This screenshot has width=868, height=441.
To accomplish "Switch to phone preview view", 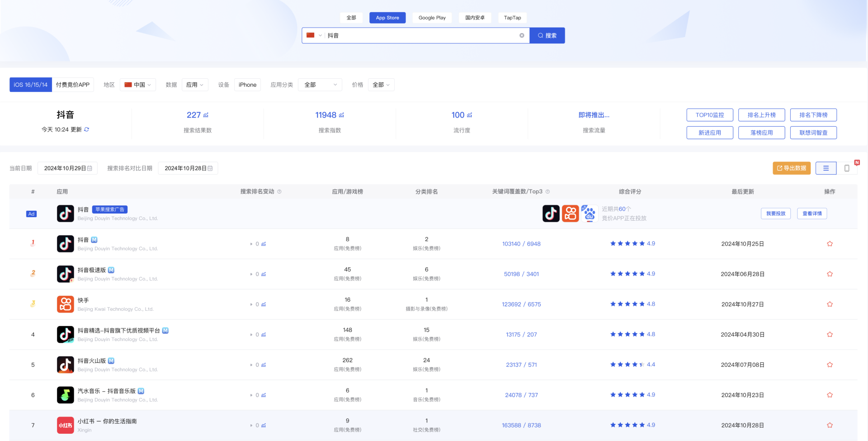I will pos(847,168).
